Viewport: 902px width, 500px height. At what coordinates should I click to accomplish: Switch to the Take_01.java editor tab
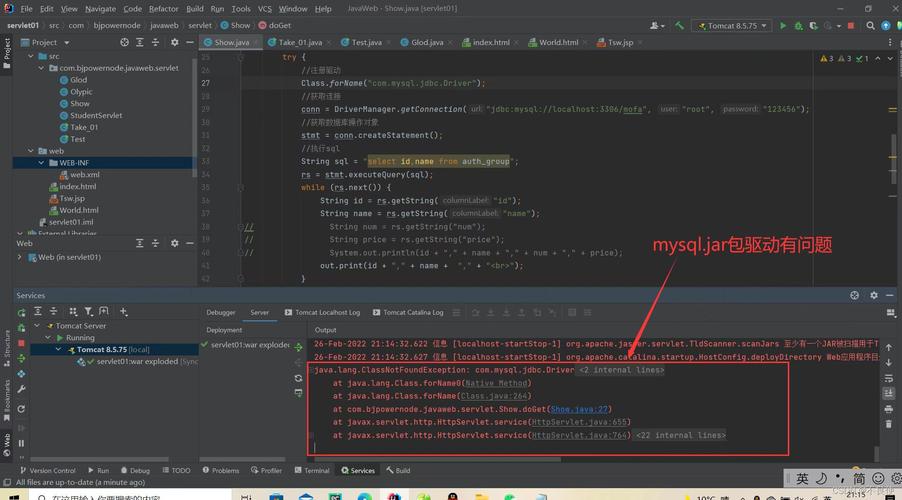[300, 43]
